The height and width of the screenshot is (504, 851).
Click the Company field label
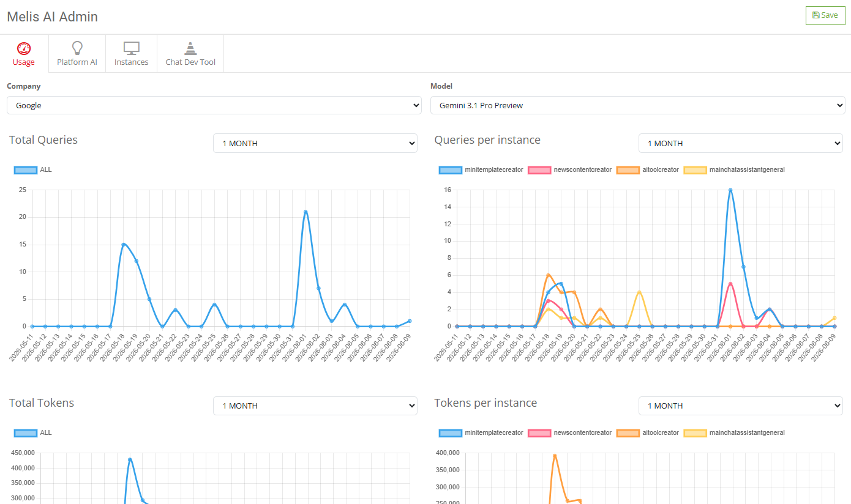pyautogui.click(x=24, y=86)
